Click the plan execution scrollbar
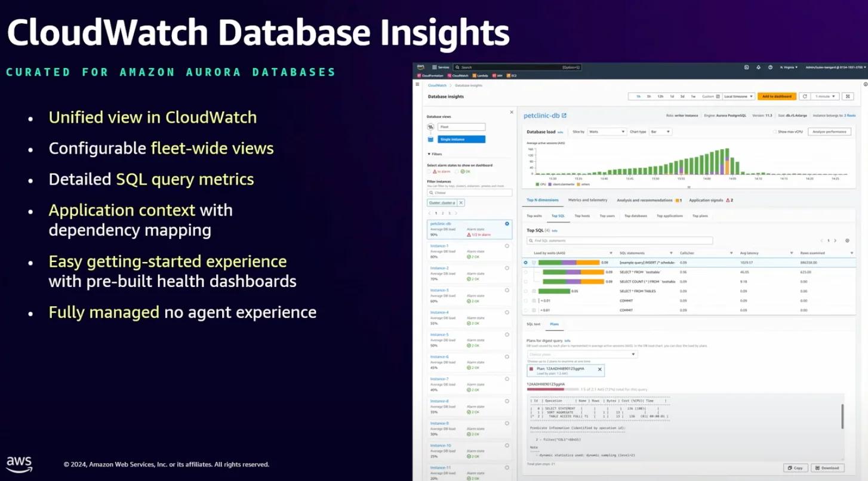This screenshot has width=868, height=481. (x=842, y=416)
